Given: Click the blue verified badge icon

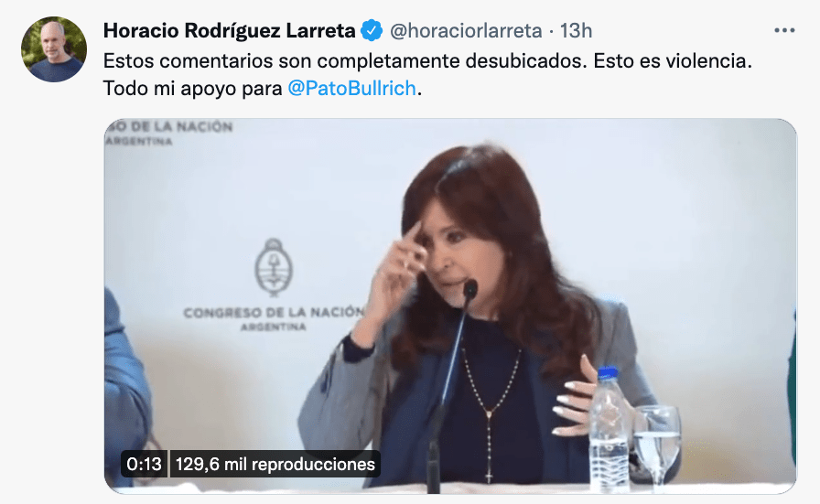Looking at the screenshot, I should click(x=372, y=31).
